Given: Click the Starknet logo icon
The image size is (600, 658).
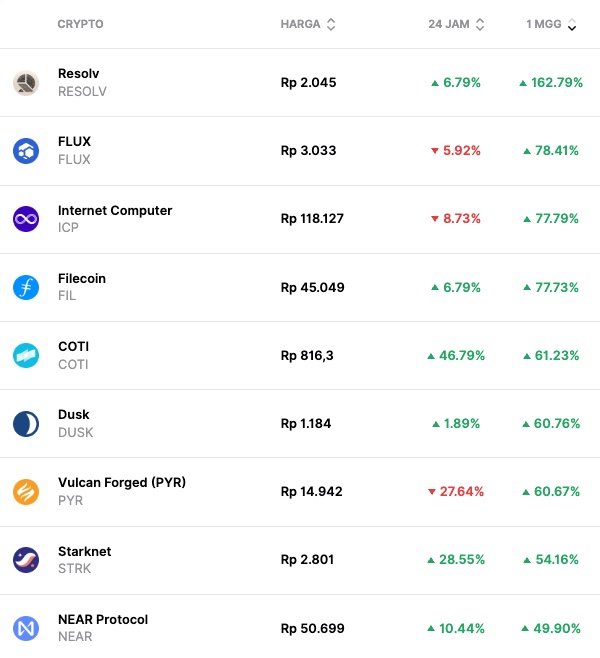Looking at the screenshot, I should 26,560.
